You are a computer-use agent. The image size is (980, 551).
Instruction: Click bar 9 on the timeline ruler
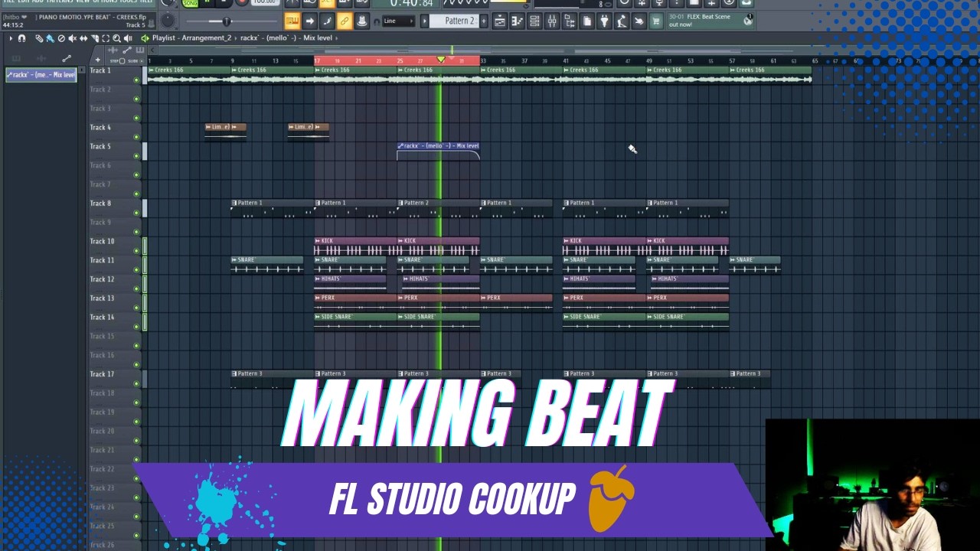[232, 60]
